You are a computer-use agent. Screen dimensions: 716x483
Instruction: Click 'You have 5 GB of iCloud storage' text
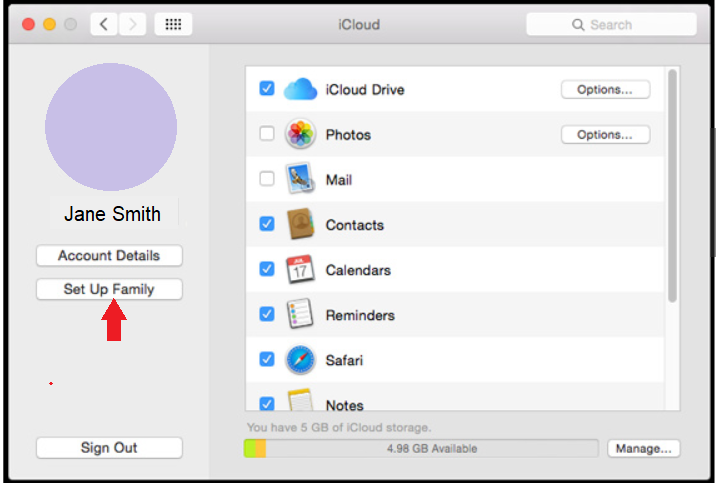tap(339, 428)
